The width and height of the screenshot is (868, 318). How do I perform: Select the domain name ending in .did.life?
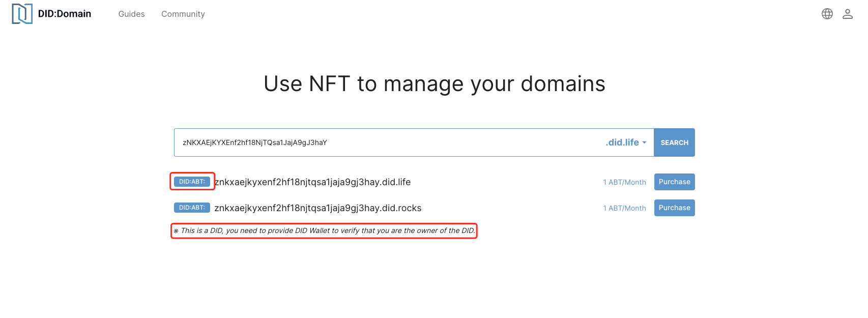312,182
